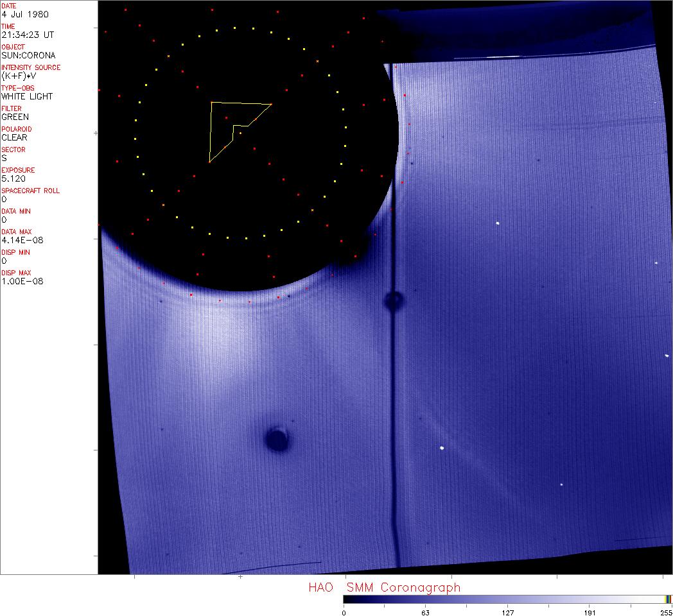Select the display max value 1.00E-08
This screenshot has width=673, height=616.
click(x=22, y=281)
